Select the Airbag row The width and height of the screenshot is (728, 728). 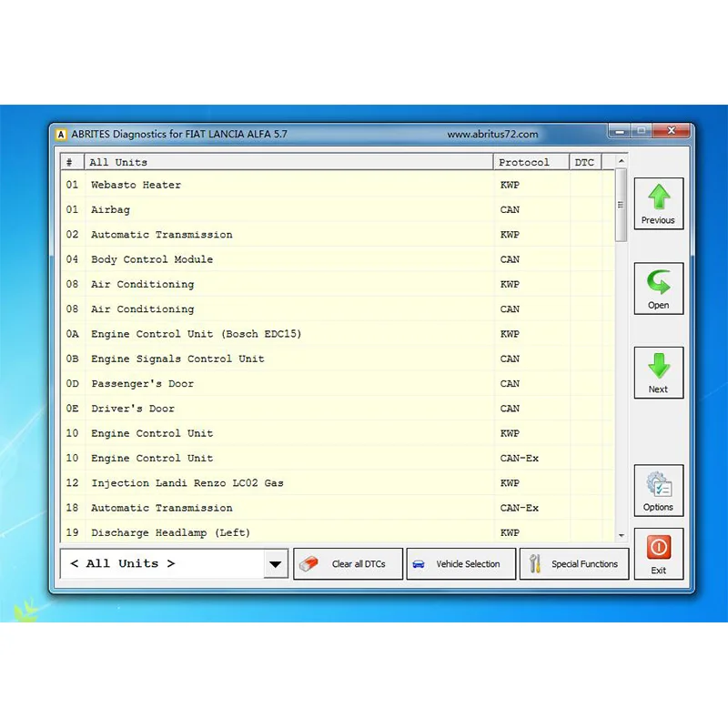point(338,209)
